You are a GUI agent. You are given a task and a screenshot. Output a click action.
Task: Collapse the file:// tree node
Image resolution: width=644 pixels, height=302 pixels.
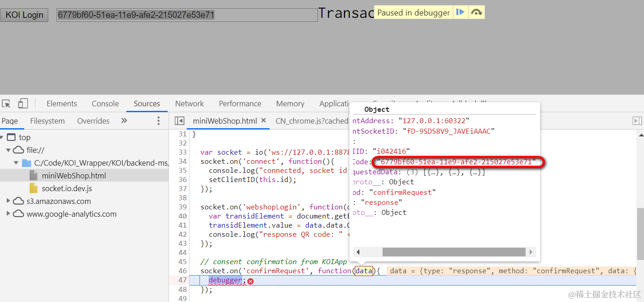tap(8, 150)
